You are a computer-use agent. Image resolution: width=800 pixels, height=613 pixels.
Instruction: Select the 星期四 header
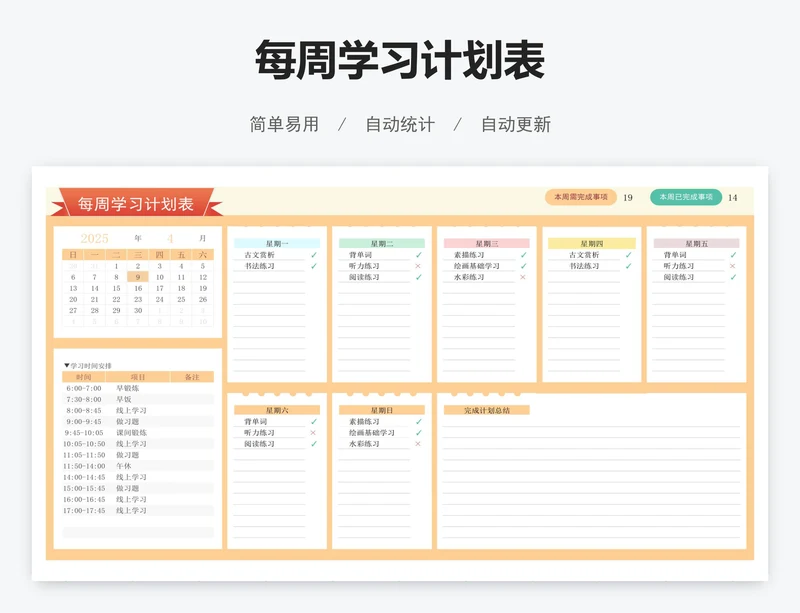(592, 243)
